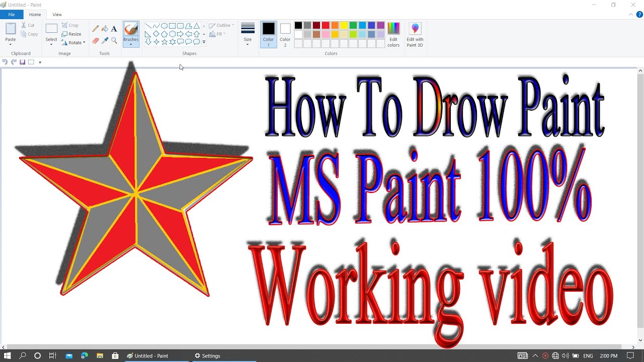Choose the Down arrow shape
The width and height of the screenshot is (644, 362).
coord(148,42)
